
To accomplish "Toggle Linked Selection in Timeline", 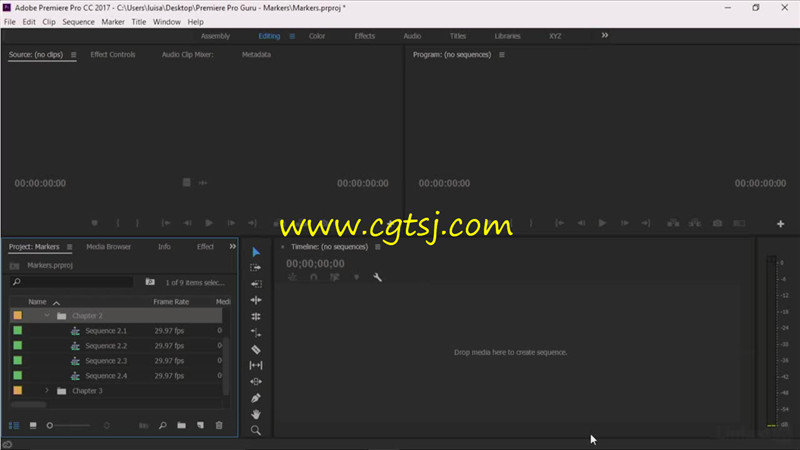I will [x=335, y=277].
